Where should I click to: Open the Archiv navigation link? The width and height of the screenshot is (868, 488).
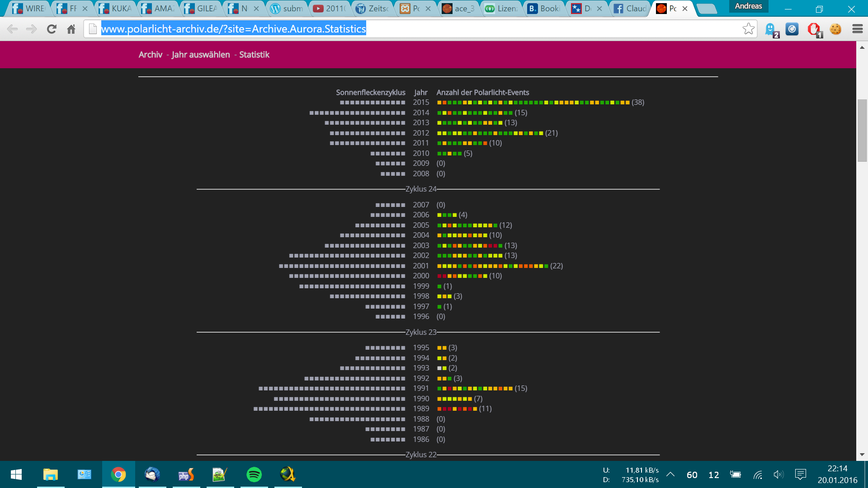(x=150, y=55)
